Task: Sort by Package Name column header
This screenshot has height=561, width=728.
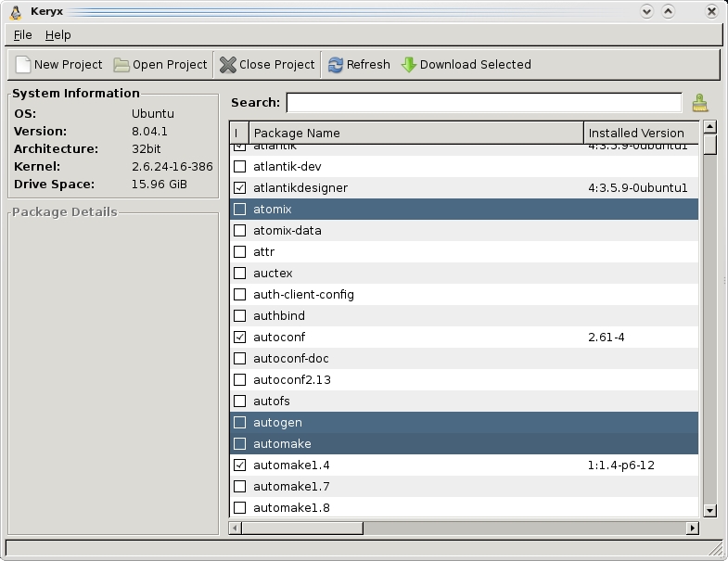Action: point(415,134)
